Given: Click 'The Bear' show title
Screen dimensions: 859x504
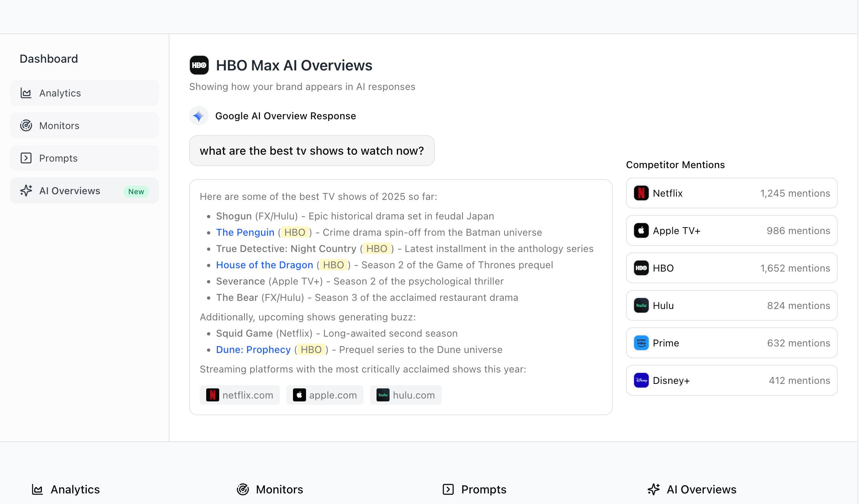Looking at the screenshot, I should 237,298.
